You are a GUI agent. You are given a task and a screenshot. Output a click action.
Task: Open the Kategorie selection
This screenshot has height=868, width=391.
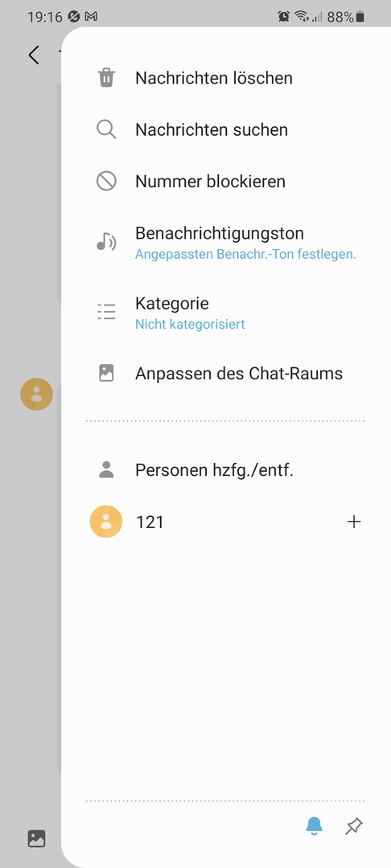coord(224,312)
